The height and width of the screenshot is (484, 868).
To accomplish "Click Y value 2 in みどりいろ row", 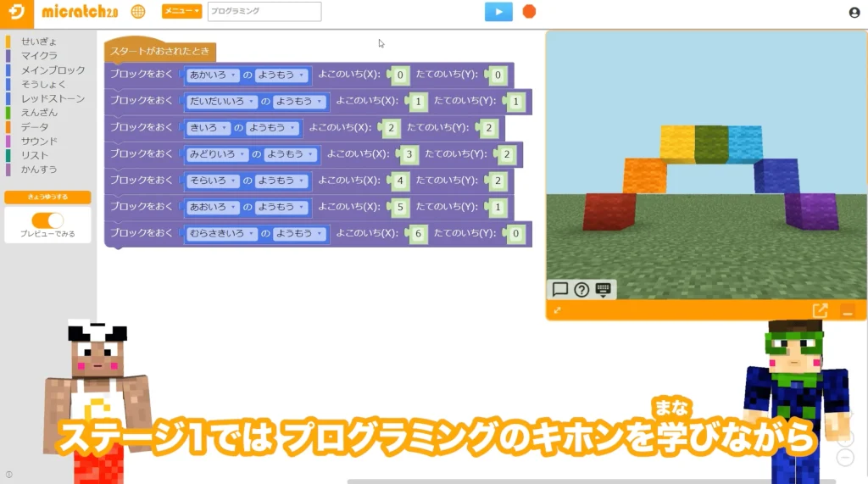I will pyautogui.click(x=507, y=154).
